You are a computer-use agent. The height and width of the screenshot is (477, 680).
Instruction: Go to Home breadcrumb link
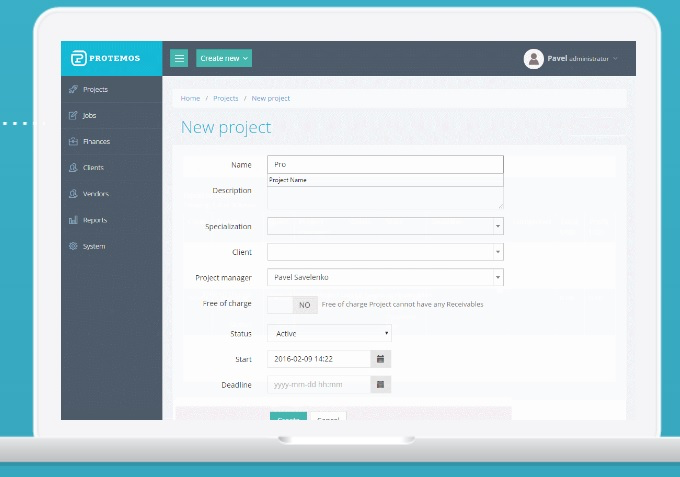[190, 98]
